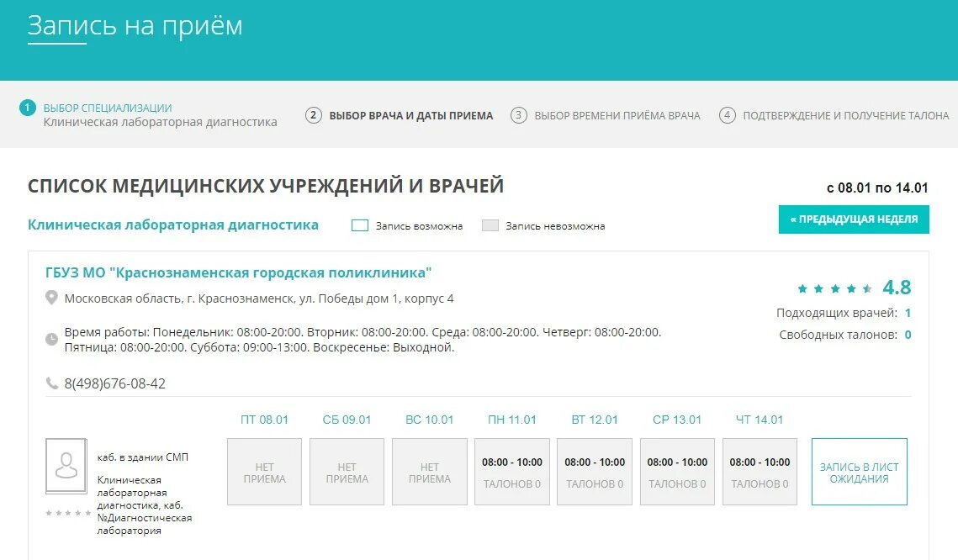Click the doctor placeholder avatar icon
958x560 pixels.
pos(66,465)
